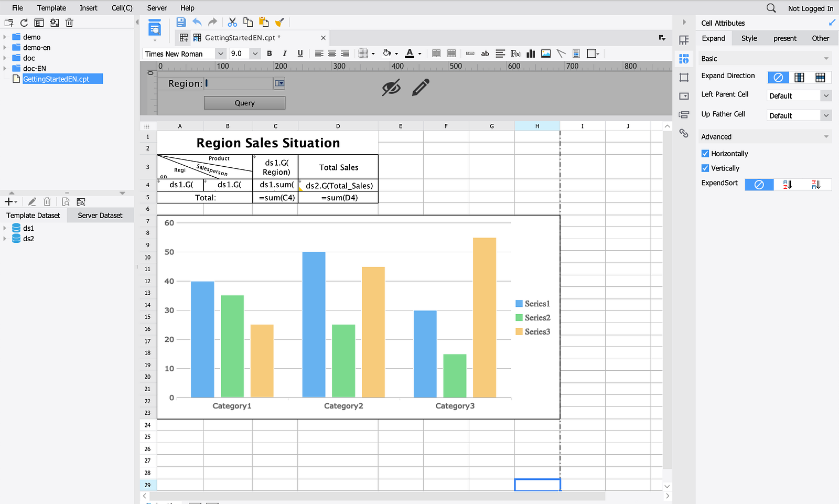Viewport: 839px width, 504px height.
Task: Insert an image into the cell
Action: (x=546, y=53)
